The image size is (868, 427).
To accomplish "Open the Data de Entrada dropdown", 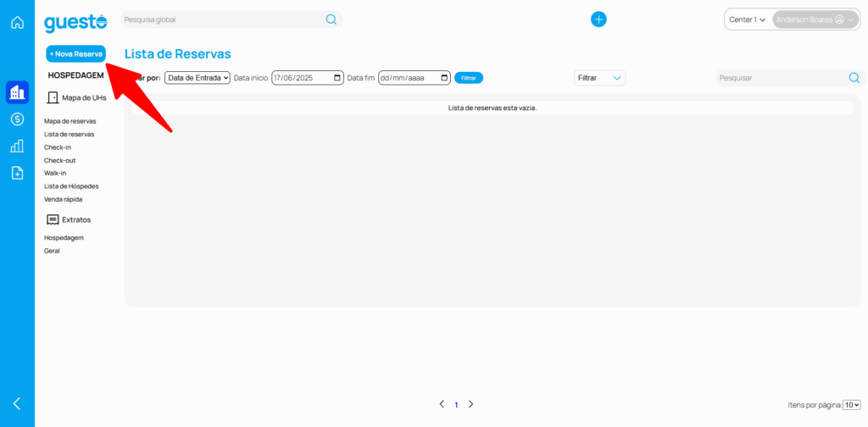I will coord(198,78).
